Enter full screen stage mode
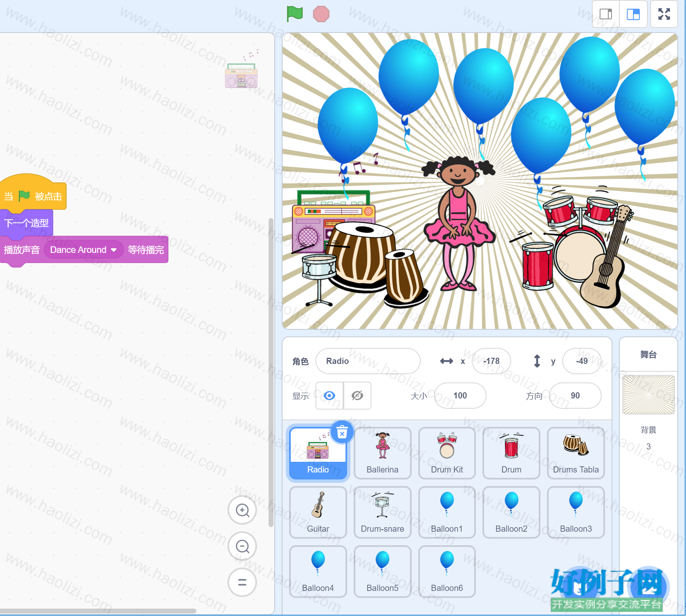 [664, 14]
